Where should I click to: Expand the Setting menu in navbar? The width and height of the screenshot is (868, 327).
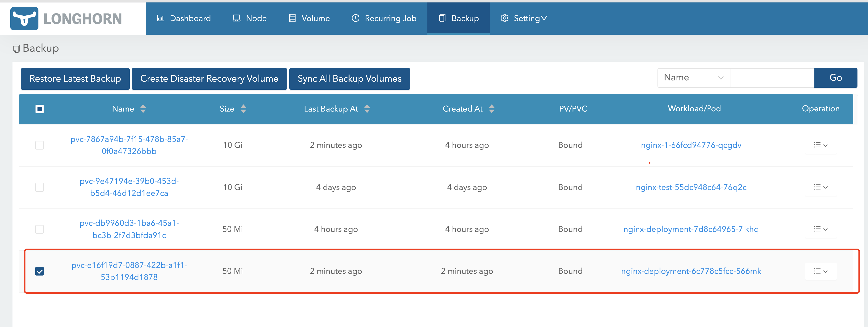click(524, 18)
